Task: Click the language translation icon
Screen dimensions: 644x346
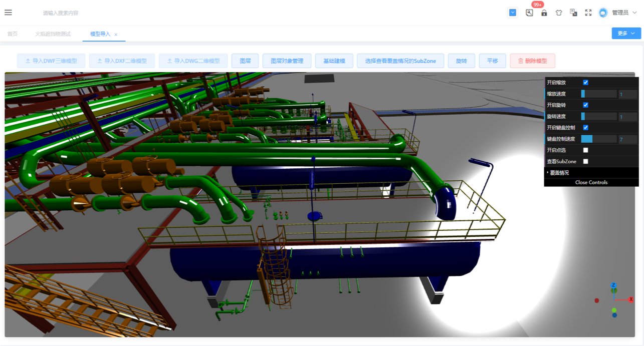Action: 574,13
